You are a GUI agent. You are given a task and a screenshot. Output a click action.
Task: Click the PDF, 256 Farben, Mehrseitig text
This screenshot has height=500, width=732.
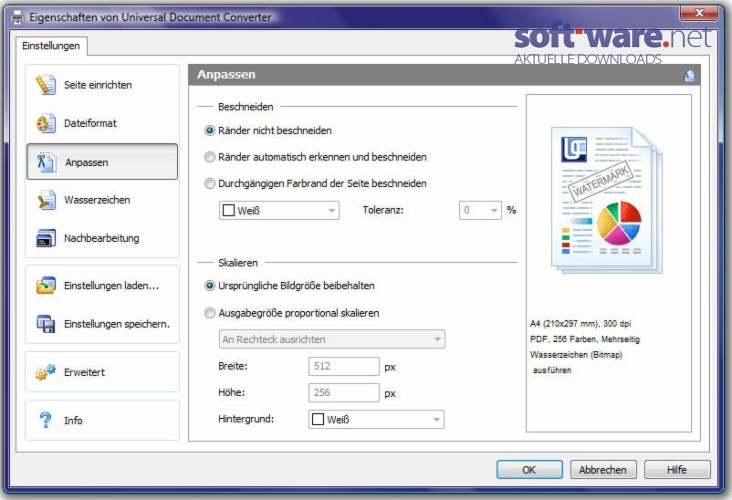click(584, 339)
